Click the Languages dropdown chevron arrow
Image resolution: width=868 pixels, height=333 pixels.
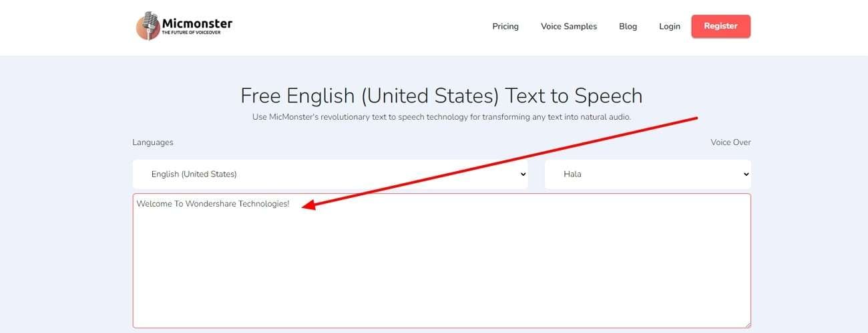(521, 175)
